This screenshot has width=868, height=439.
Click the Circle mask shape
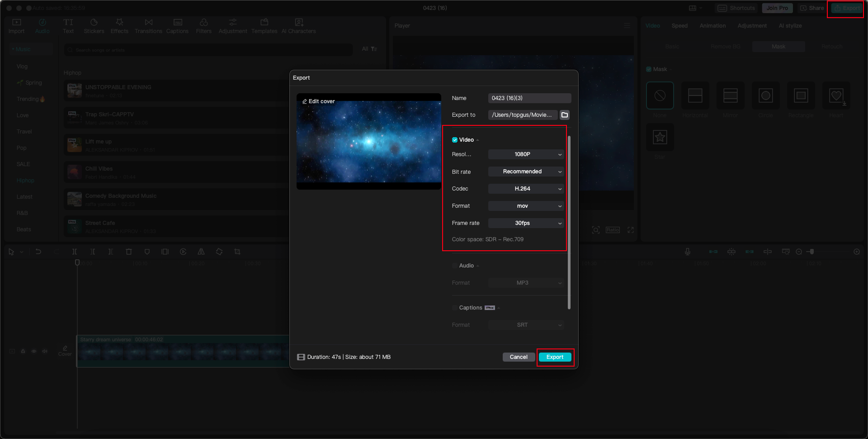tap(766, 95)
